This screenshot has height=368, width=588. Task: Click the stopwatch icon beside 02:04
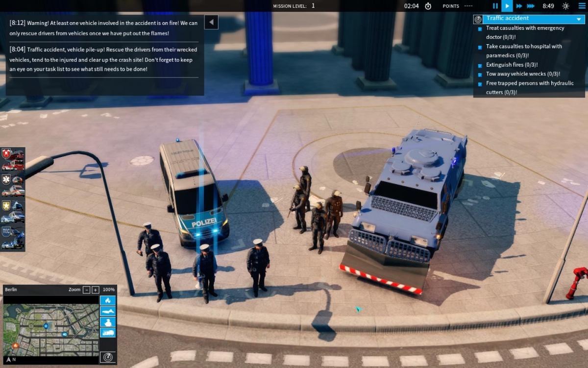pos(428,6)
